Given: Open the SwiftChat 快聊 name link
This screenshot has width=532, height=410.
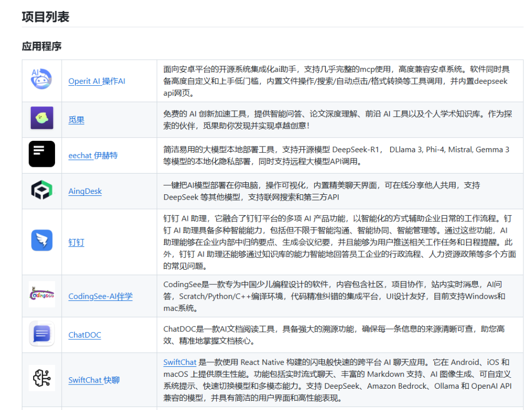Looking at the screenshot, I should click(94, 380).
